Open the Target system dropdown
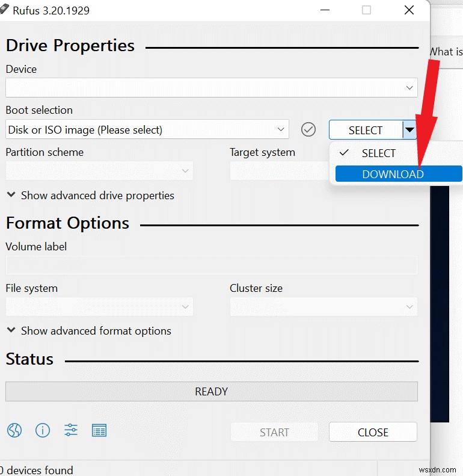This screenshot has width=463, height=476. [280, 171]
